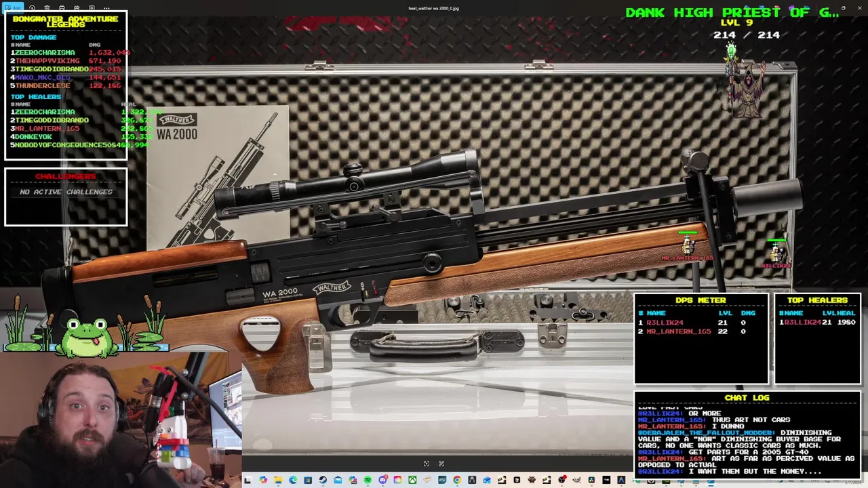Select THEHAPPYVIKING in the Top Damage list
This screenshot has height=488, width=868.
tap(47, 61)
